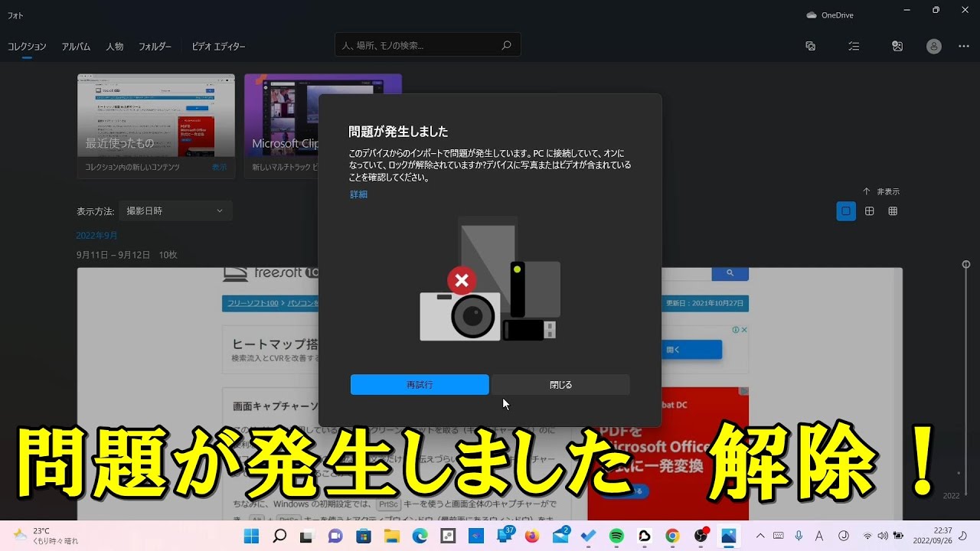The width and height of the screenshot is (980, 551).
Task: Click the 再試行 retry button
Action: [420, 385]
